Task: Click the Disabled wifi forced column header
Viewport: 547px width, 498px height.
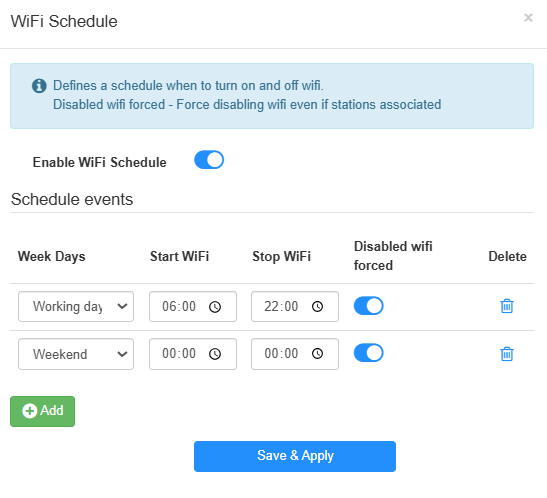Action: (393, 256)
